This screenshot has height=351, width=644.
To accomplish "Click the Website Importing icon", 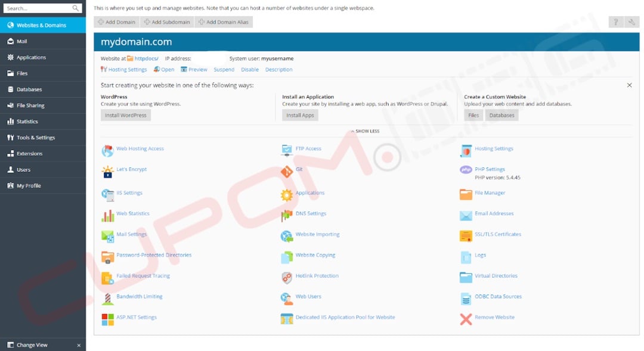I will click(x=287, y=237).
